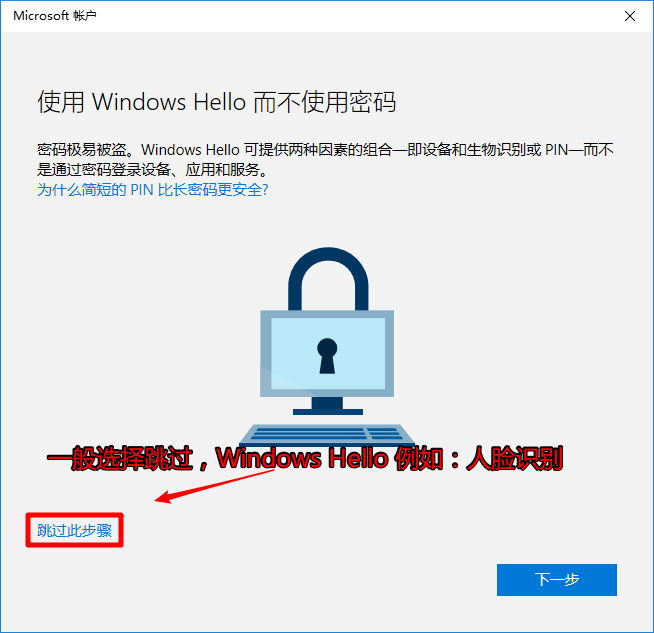Click 而不使用密码 in the large heading
Viewport: 654px width, 633px height.
[324, 102]
